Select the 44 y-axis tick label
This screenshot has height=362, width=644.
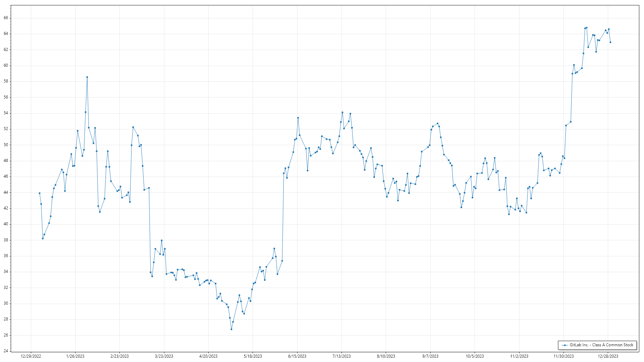click(x=6, y=193)
